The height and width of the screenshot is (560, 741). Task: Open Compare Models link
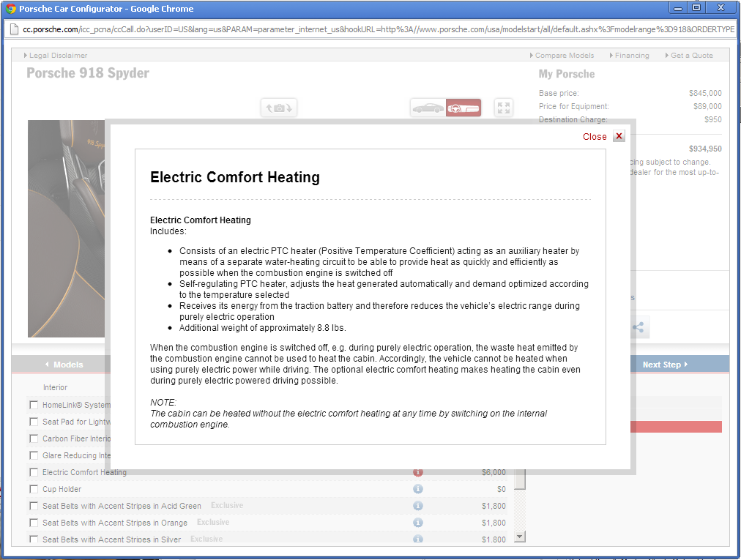pyautogui.click(x=562, y=56)
